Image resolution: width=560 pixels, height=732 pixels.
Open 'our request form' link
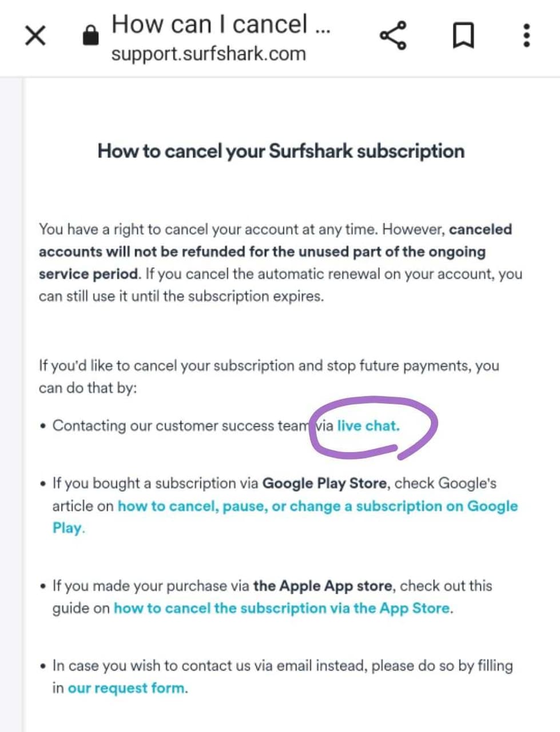point(128,688)
